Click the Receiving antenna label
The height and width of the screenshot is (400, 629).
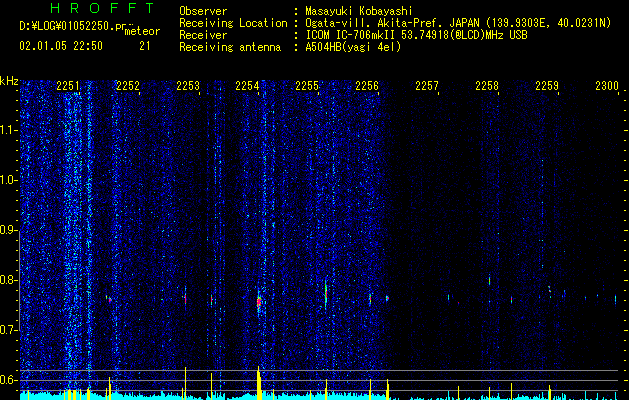(230, 47)
